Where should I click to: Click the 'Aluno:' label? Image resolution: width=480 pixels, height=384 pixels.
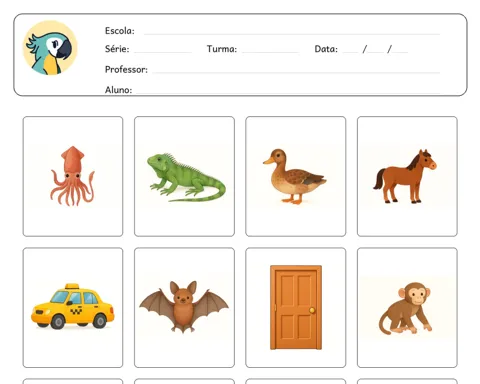pyautogui.click(x=118, y=90)
